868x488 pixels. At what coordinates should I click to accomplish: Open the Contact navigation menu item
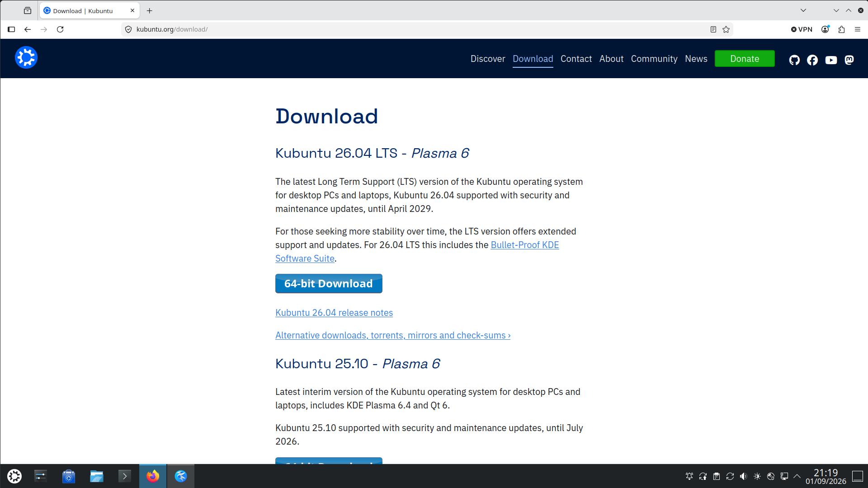click(x=576, y=59)
